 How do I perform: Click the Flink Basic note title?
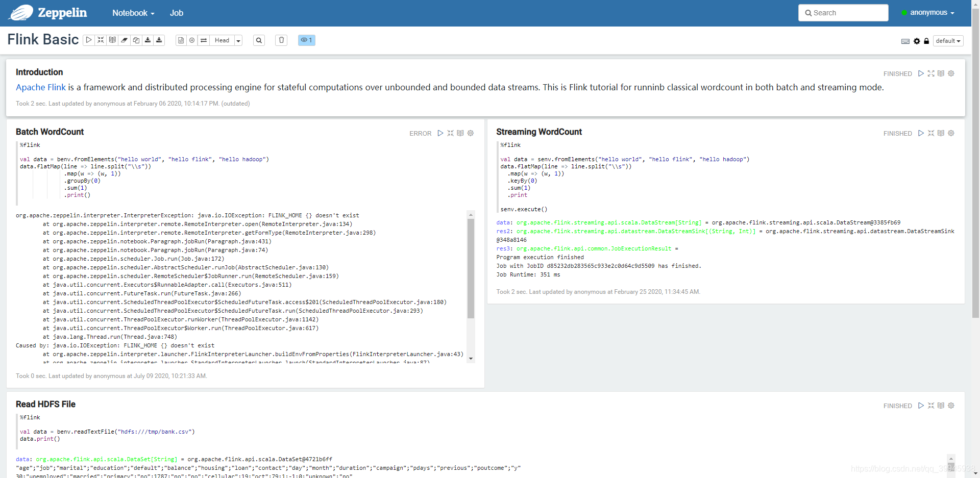[43, 39]
